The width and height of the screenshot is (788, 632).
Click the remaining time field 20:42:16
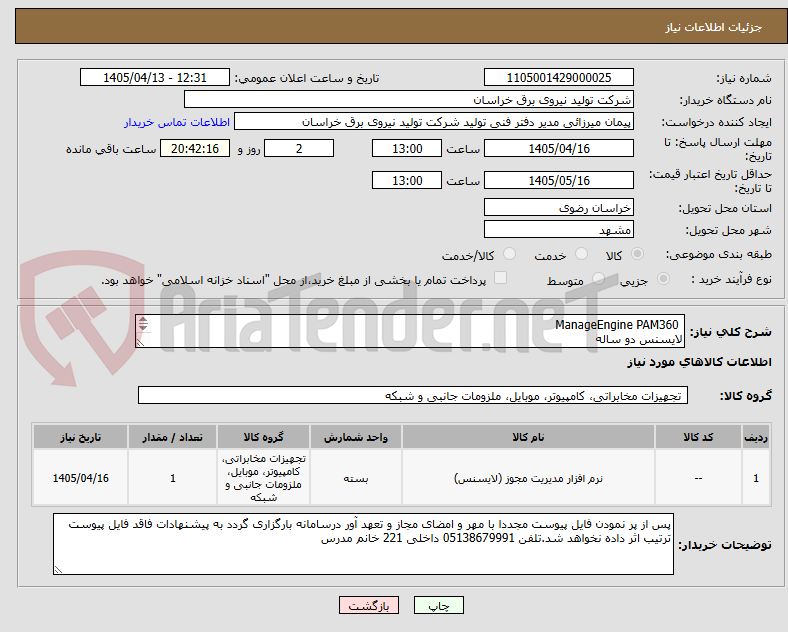(x=195, y=148)
